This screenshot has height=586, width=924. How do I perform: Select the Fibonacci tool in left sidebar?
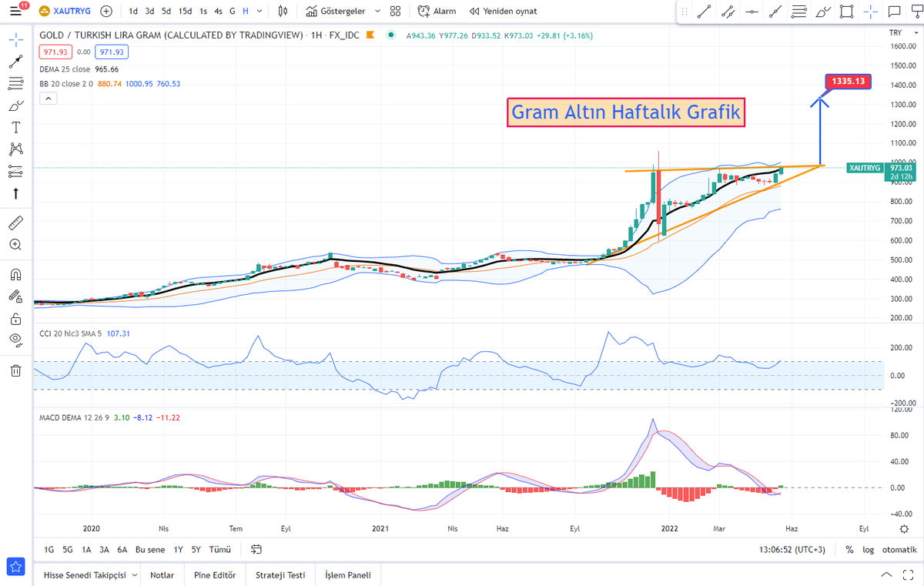tap(15, 83)
